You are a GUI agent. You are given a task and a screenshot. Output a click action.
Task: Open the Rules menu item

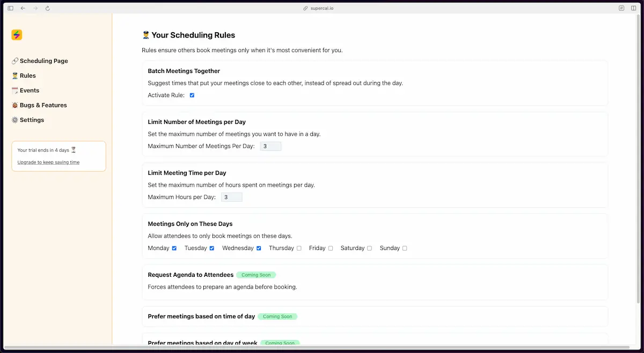click(24, 76)
